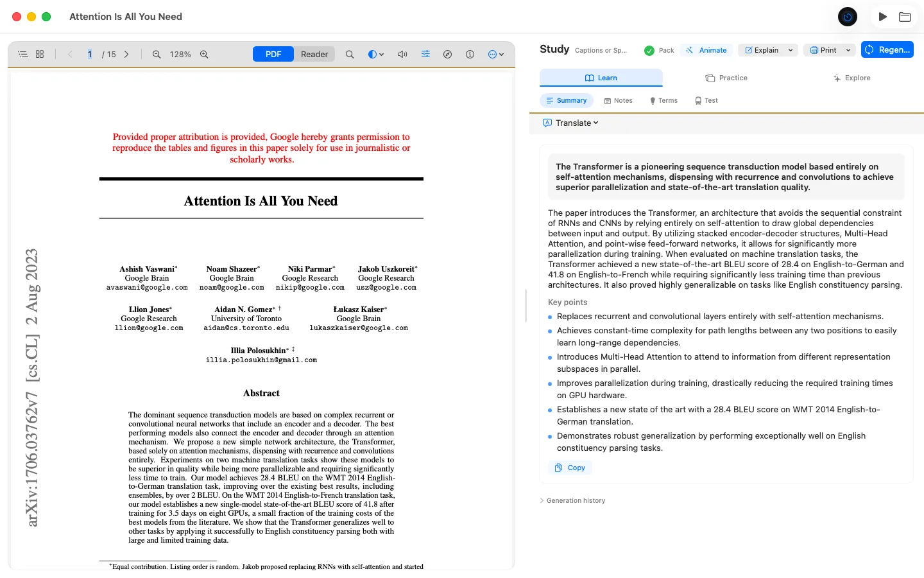
Task: Select the Summary sub-tab
Action: (567, 101)
